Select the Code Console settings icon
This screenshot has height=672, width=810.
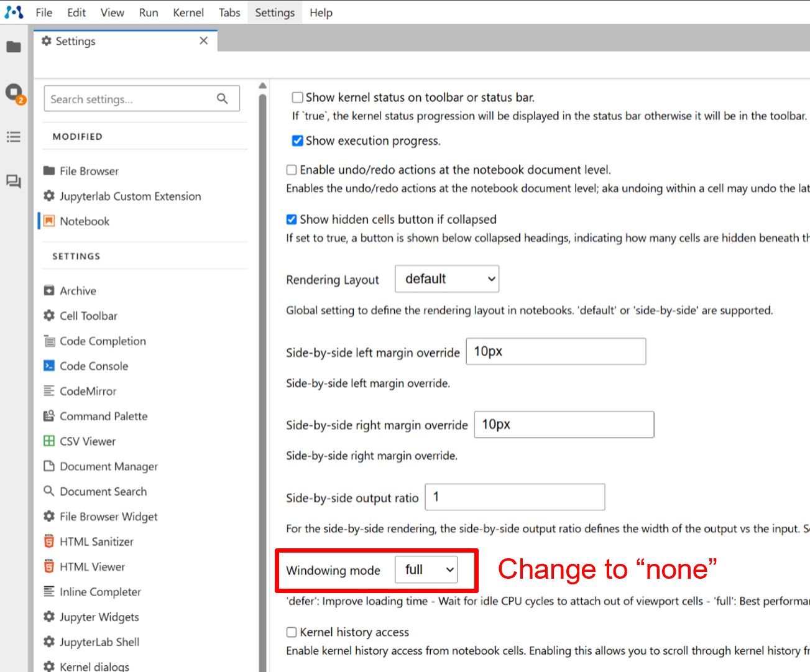[49, 366]
